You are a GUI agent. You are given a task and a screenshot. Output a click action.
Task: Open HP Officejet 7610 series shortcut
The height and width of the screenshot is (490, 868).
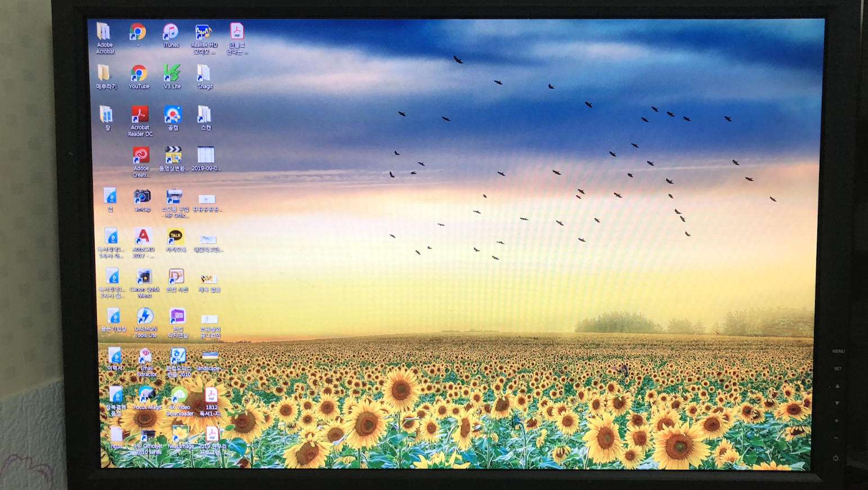click(148, 441)
